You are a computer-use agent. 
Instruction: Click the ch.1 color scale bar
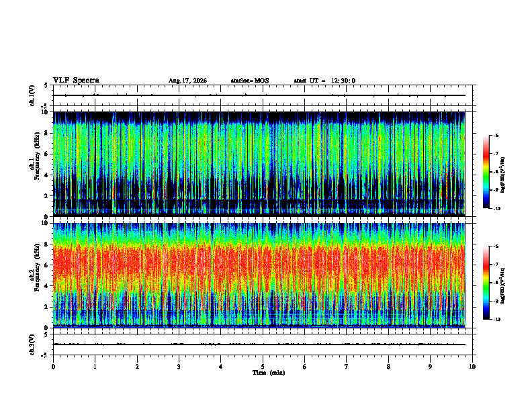486,172
